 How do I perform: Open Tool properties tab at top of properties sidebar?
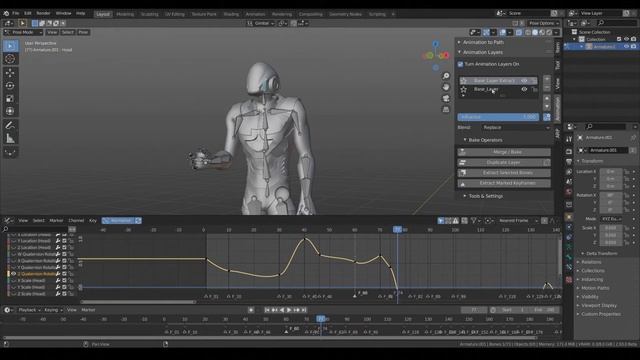click(569, 139)
